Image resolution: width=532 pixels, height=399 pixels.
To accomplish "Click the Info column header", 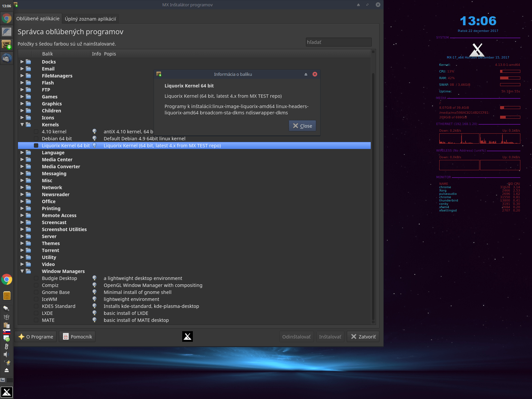I will pos(96,54).
